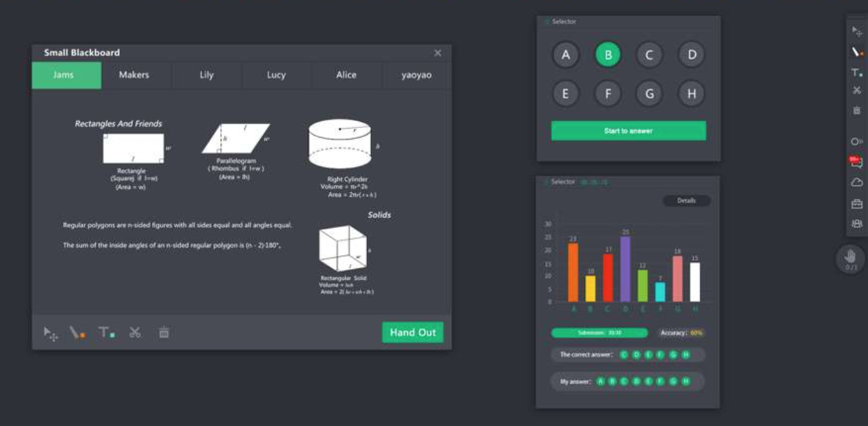Click Start to answer
The height and width of the screenshot is (426, 868).
coord(628,129)
